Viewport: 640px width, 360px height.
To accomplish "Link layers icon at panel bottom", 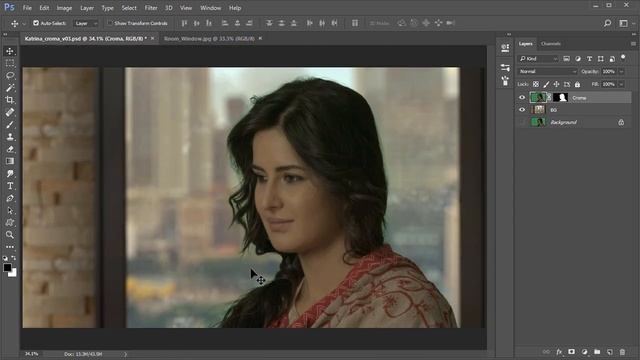I will pyautogui.click(x=546, y=351).
